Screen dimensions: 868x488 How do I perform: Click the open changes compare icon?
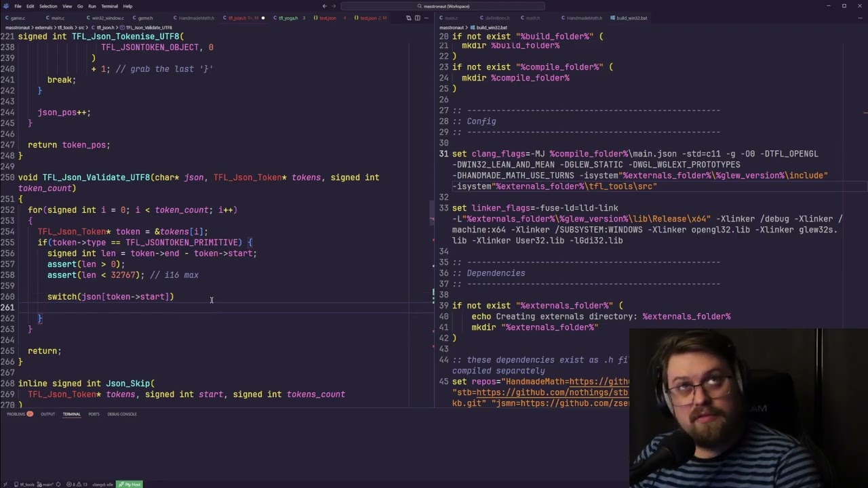pyautogui.click(x=408, y=18)
